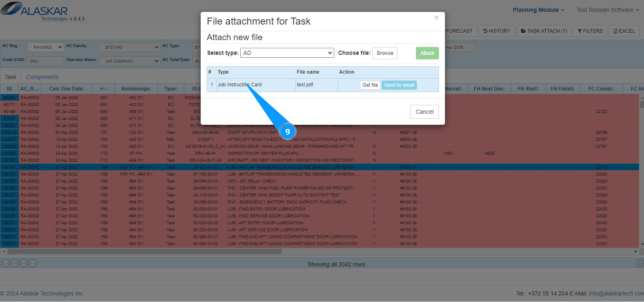The width and height of the screenshot is (644, 302).
Task: Select the highlighted row with ID 99193
Action: (x=320, y=167)
